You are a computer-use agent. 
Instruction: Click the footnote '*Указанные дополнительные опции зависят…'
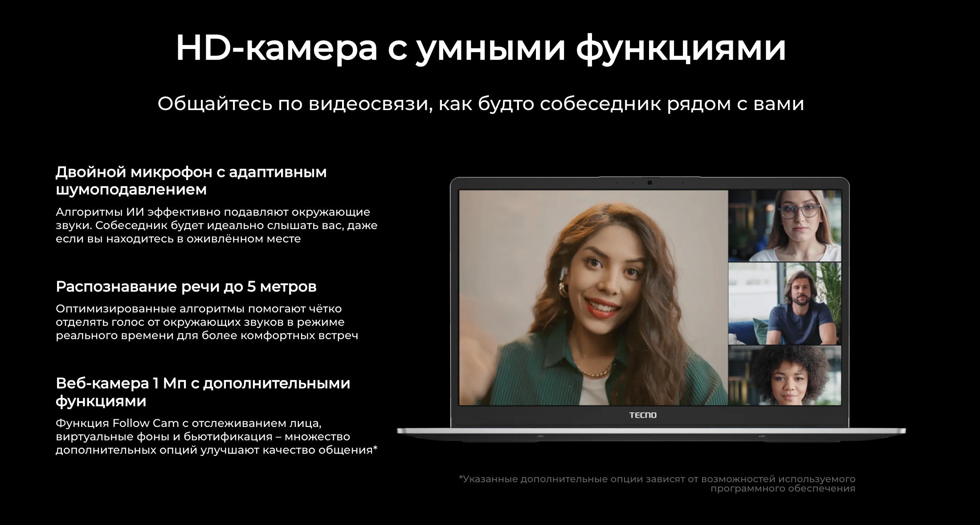click(657, 484)
